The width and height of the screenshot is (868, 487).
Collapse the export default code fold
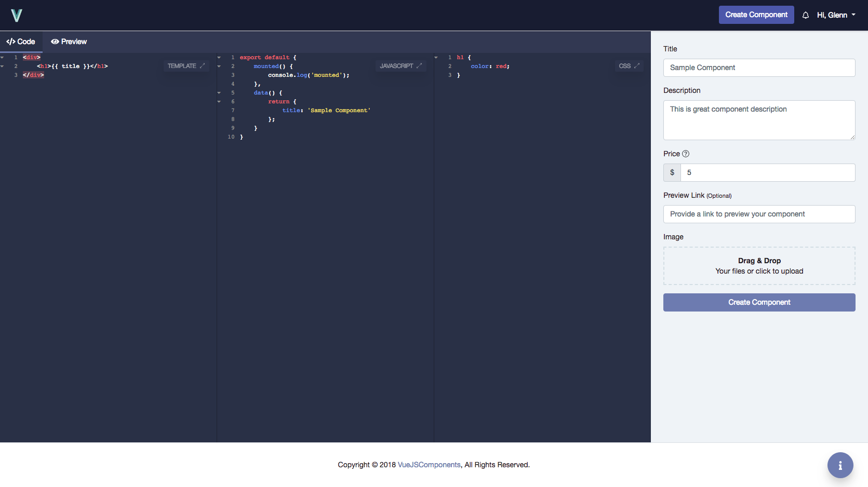click(x=219, y=57)
